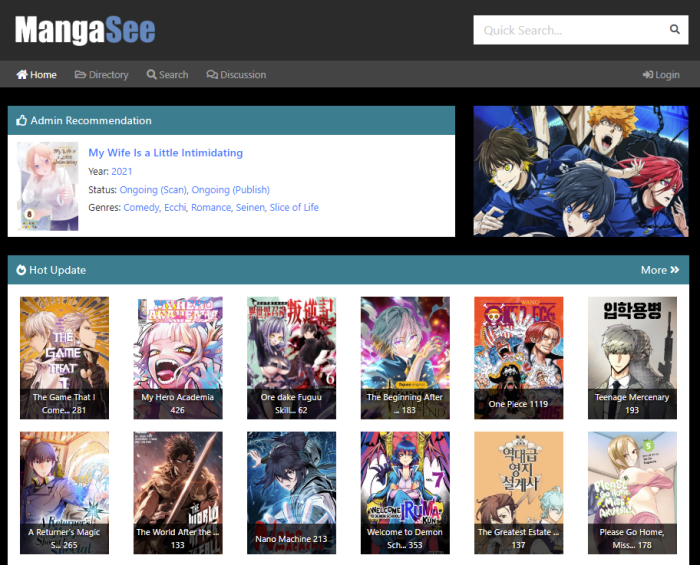Open Ore dake Fuguu Skill... 62
The width and height of the screenshot is (700, 565).
pyautogui.click(x=292, y=358)
